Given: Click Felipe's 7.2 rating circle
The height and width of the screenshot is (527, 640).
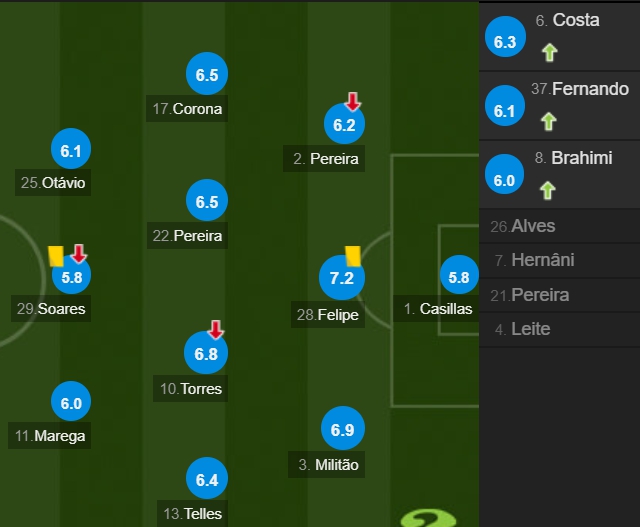Looking at the screenshot, I should pos(342,278).
